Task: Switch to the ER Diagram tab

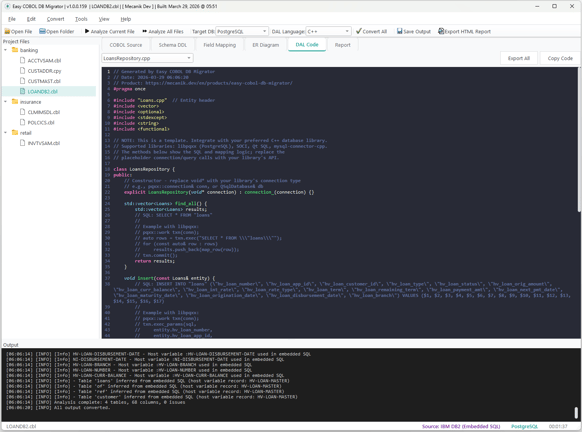Action: click(265, 45)
